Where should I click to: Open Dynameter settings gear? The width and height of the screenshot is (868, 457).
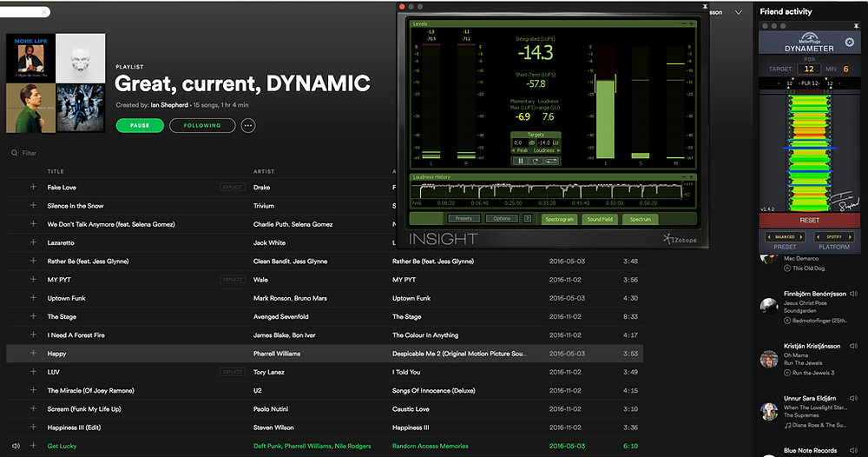coord(849,42)
